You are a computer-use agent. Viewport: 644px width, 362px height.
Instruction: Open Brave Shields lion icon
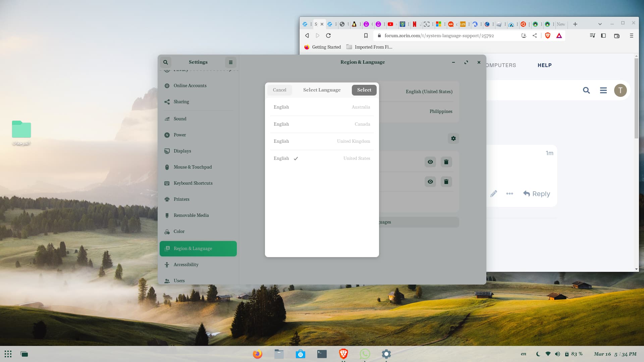(x=548, y=36)
